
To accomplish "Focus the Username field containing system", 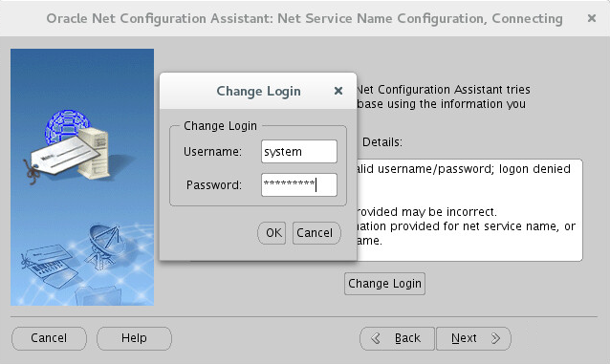I will click(298, 151).
